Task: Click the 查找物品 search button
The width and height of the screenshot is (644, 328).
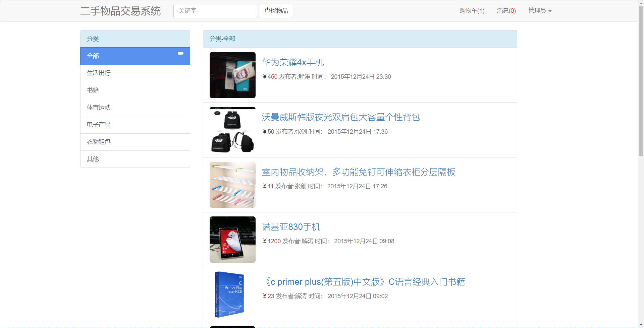Action: pyautogui.click(x=276, y=11)
